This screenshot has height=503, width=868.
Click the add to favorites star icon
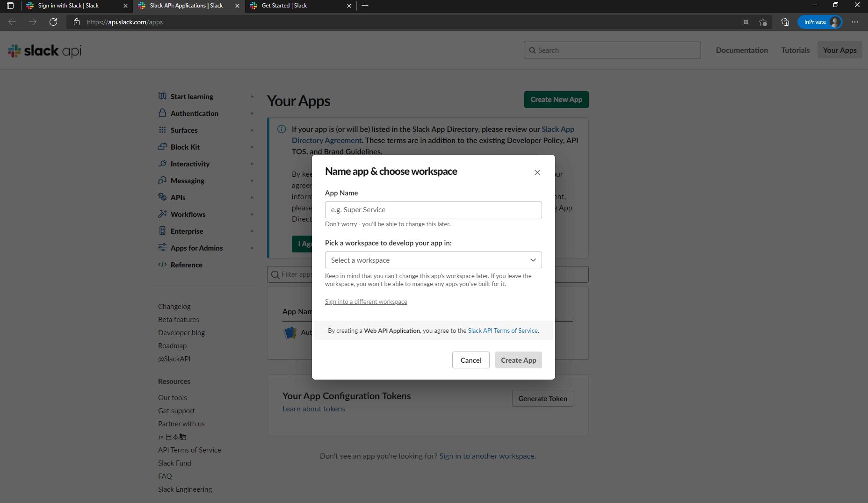(x=763, y=22)
